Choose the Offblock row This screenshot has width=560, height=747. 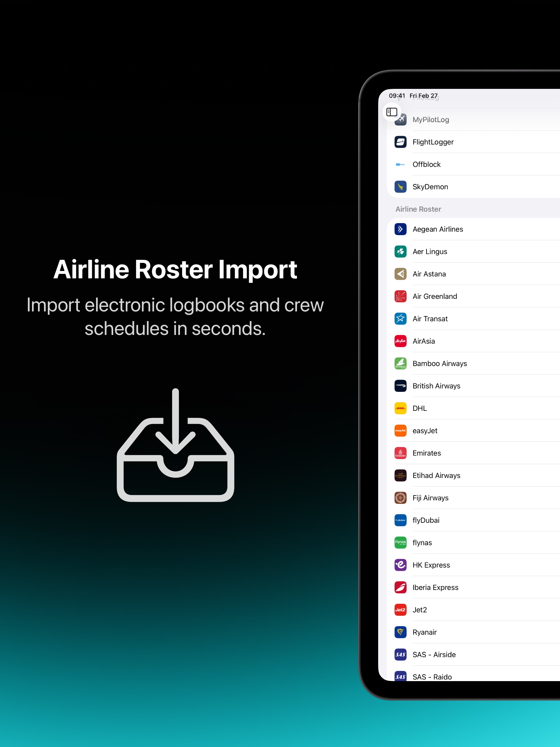click(474, 164)
